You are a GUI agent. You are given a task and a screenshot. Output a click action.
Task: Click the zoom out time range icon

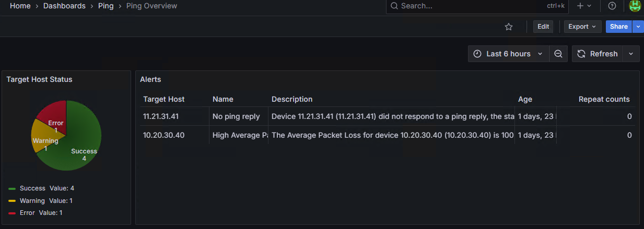point(558,54)
